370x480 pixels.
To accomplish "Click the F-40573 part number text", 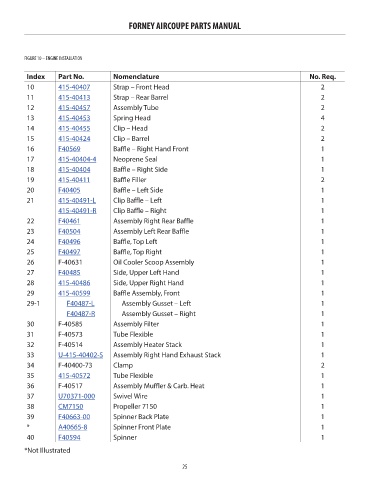I will pyautogui.click(x=70, y=334).
